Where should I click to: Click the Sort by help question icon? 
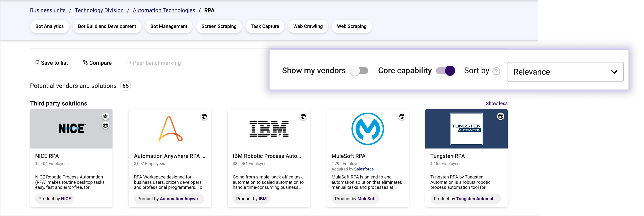[x=496, y=71]
